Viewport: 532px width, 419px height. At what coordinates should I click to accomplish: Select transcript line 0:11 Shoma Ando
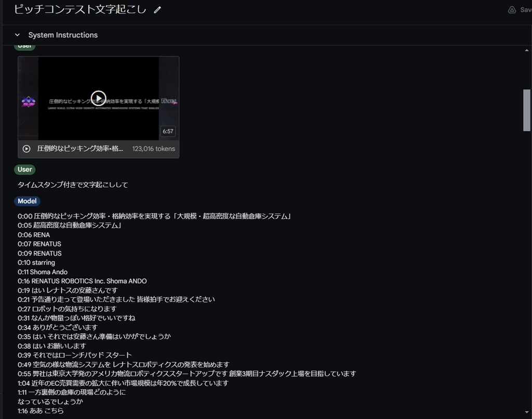43,272
